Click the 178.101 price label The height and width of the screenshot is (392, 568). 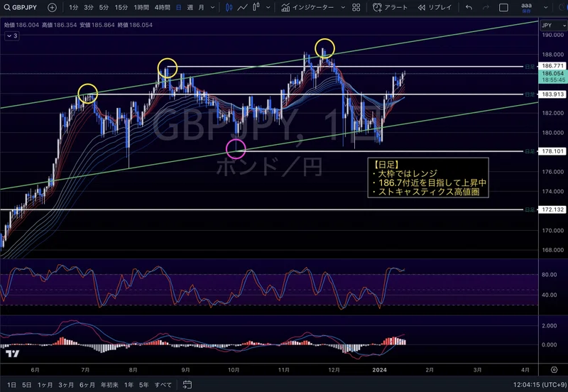(553, 151)
